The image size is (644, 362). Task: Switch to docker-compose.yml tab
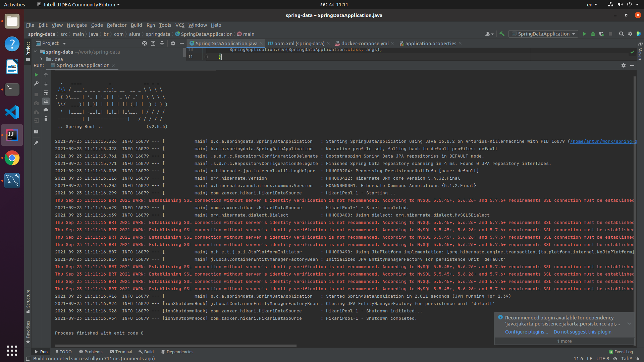pos(365,43)
